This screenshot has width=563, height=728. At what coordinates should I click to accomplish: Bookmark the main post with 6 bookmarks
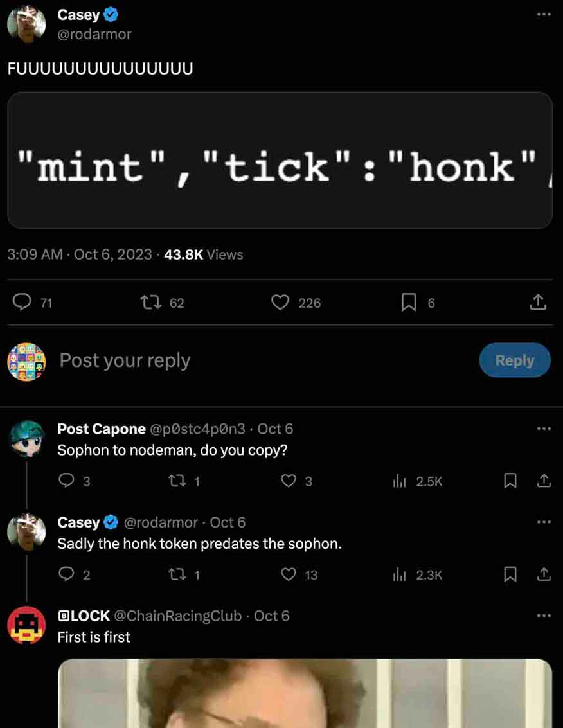point(409,303)
